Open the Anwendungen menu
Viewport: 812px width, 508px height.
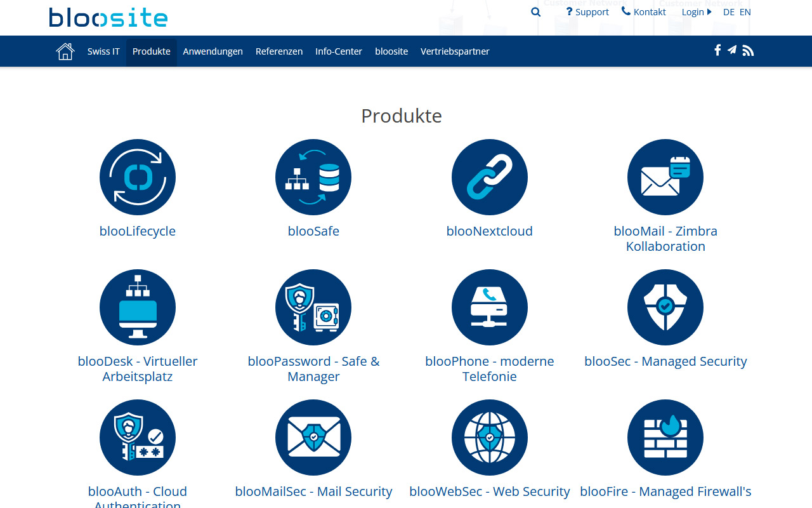click(213, 51)
